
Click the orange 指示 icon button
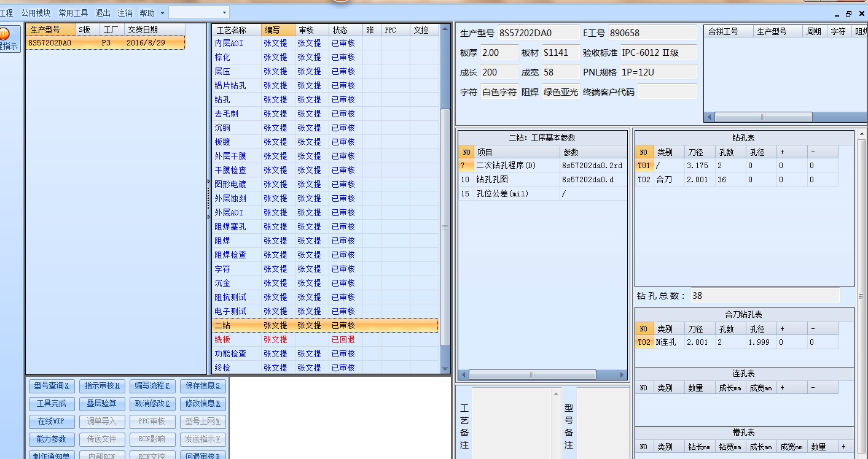9,39
